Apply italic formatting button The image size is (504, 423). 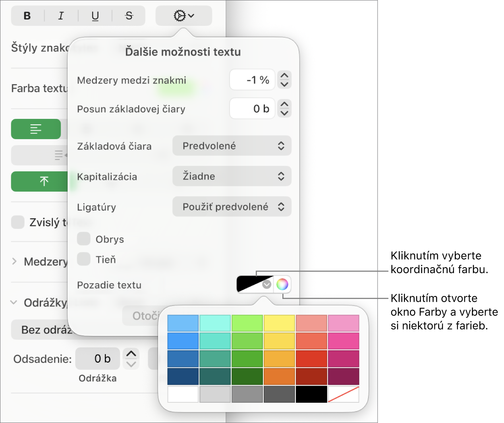[x=61, y=16]
